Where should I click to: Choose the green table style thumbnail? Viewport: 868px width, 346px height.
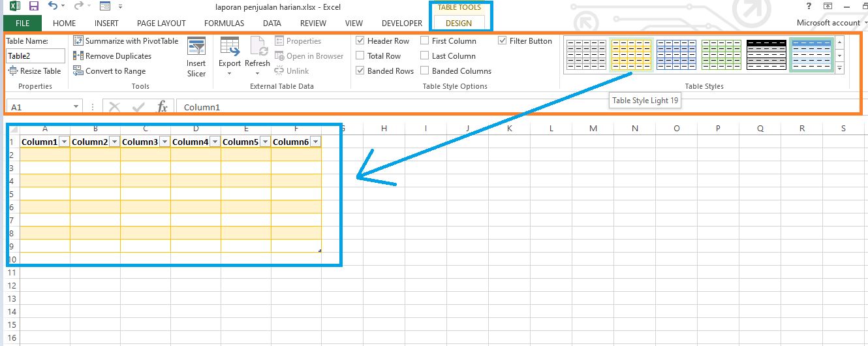721,54
